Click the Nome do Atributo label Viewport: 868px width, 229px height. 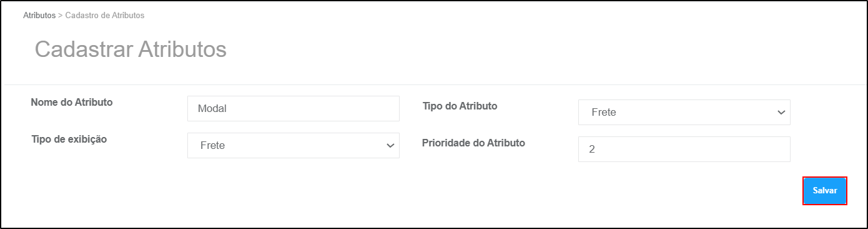72,102
